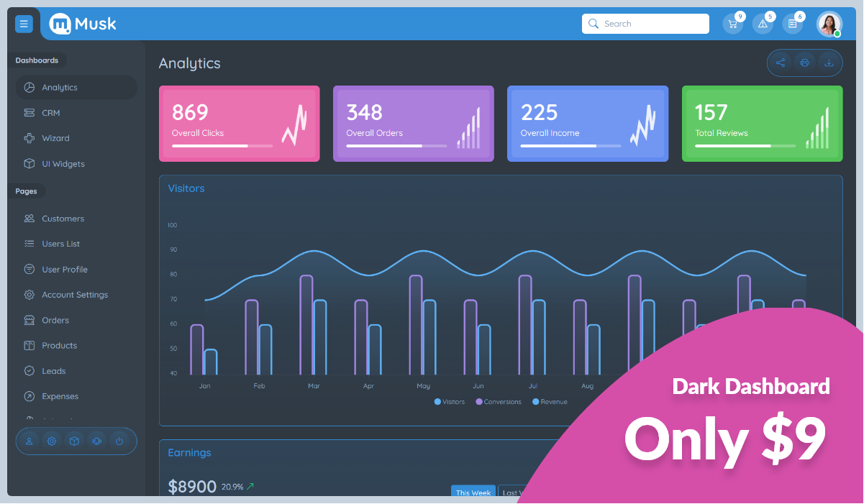Expand the Pages section
864x504 pixels.
click(27, 191)
